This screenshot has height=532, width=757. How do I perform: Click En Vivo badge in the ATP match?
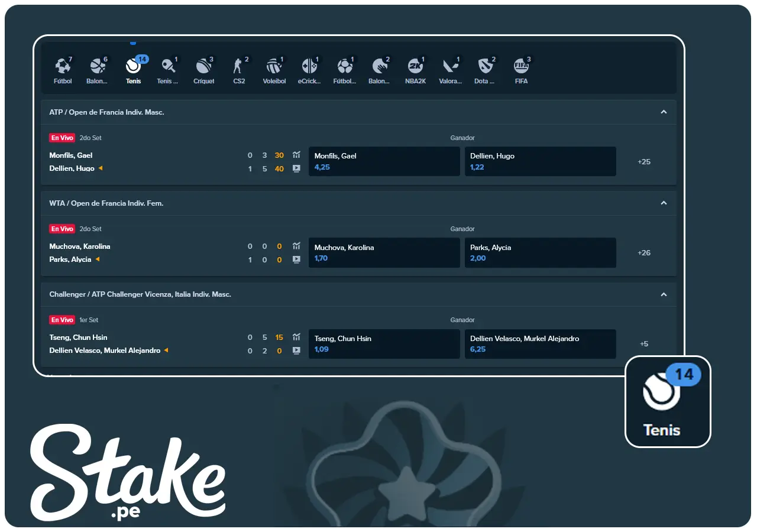click(x=62, y=138)
